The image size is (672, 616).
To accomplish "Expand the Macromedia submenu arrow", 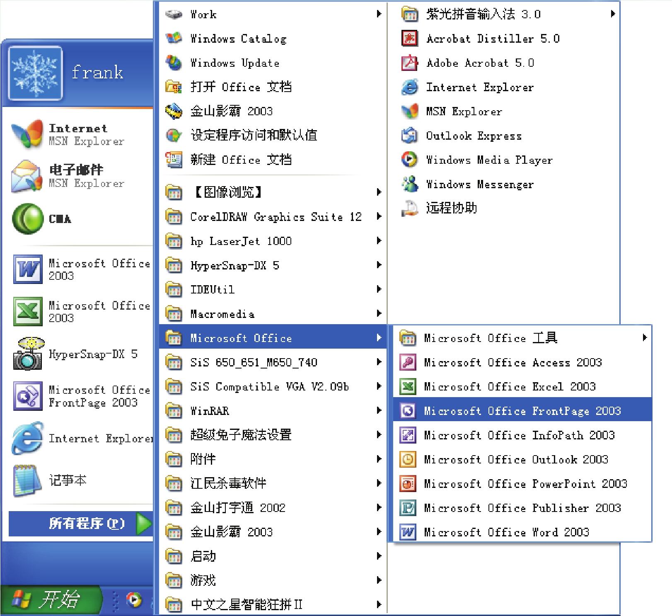I will tap(379, 313).
